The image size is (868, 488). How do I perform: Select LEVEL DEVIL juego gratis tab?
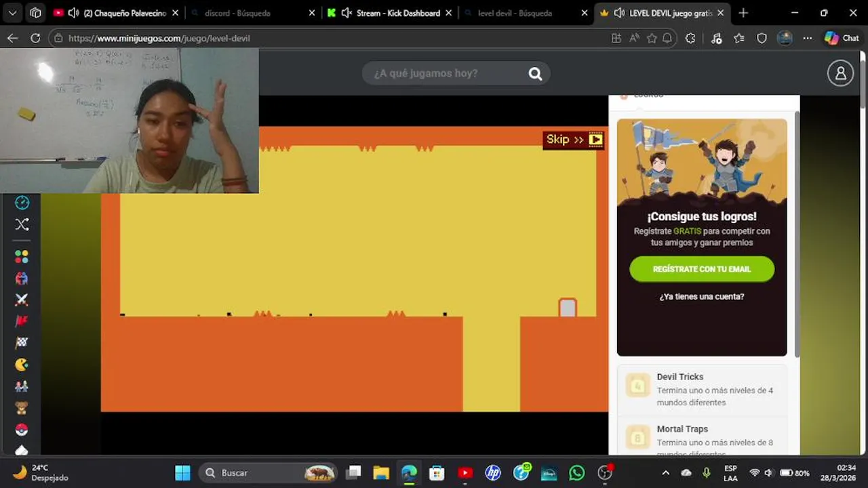click(662, 13)
